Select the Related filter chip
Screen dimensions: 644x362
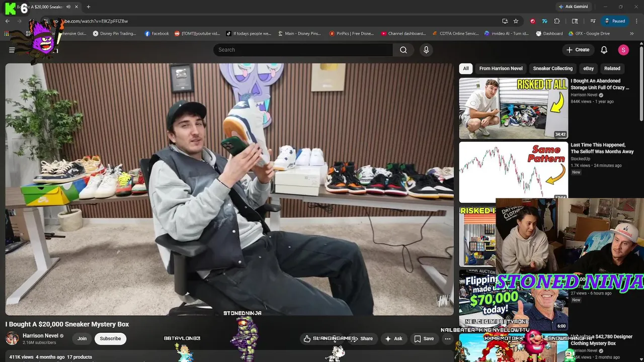(x=612, y=68)
